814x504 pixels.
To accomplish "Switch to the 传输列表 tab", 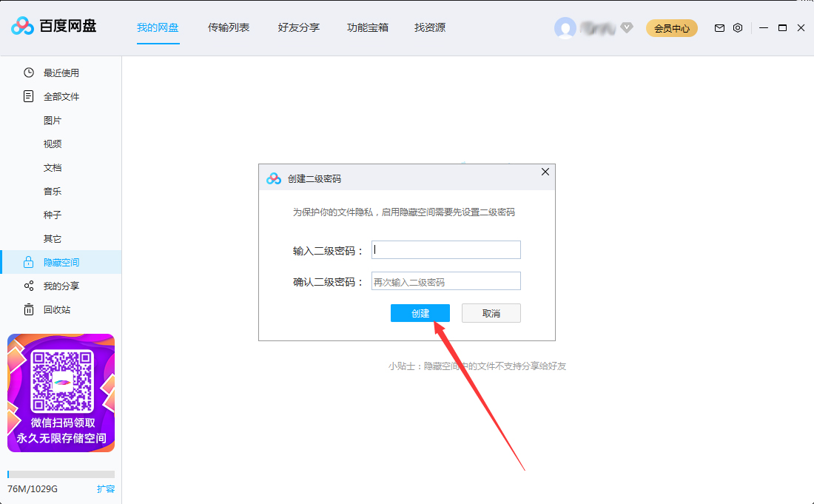I will [x=228, y=27].
